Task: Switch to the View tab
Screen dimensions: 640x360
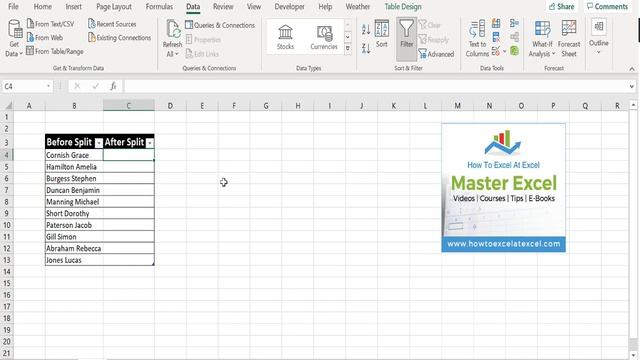Action: [253, 7]
